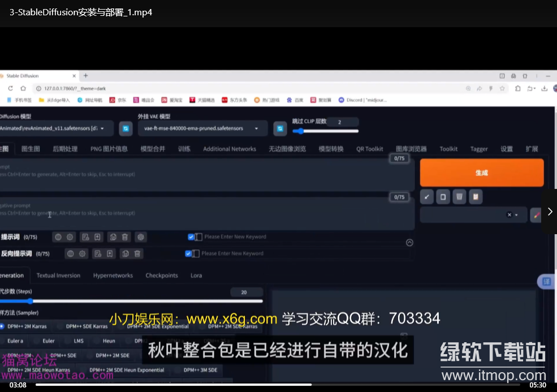557x392 pixels.
Task: Go to next video with right chevron
Action: click(x=550, y=212)
